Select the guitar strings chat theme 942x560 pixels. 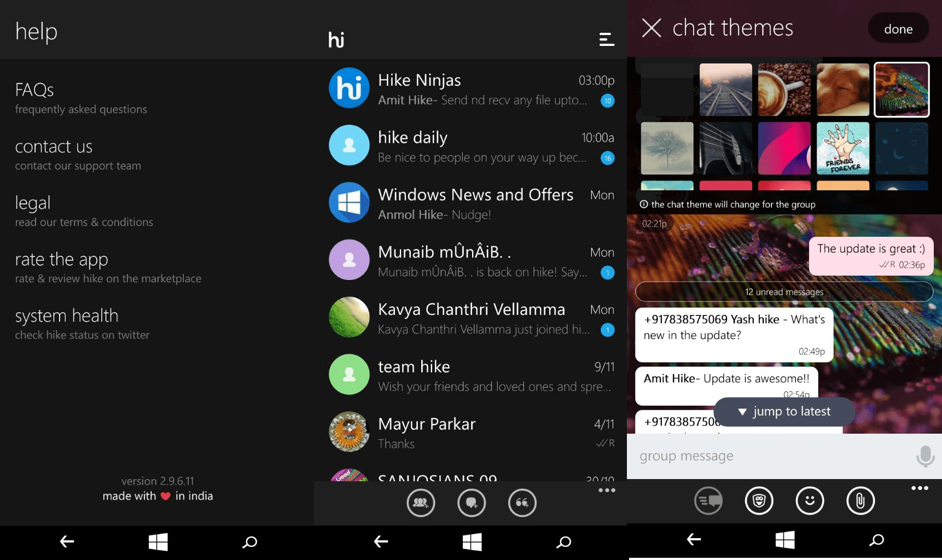pos(726,148)
